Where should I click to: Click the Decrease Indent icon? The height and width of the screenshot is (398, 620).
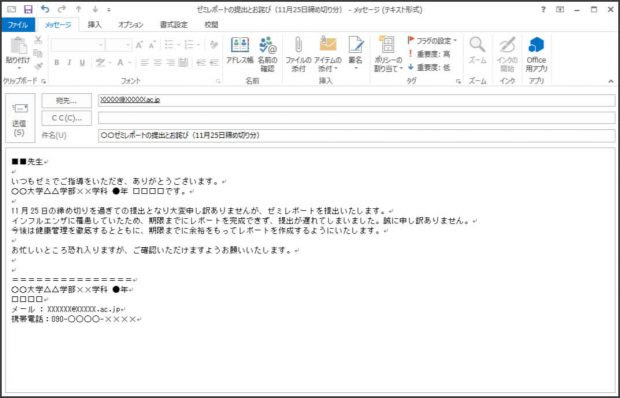pos(201,62)
